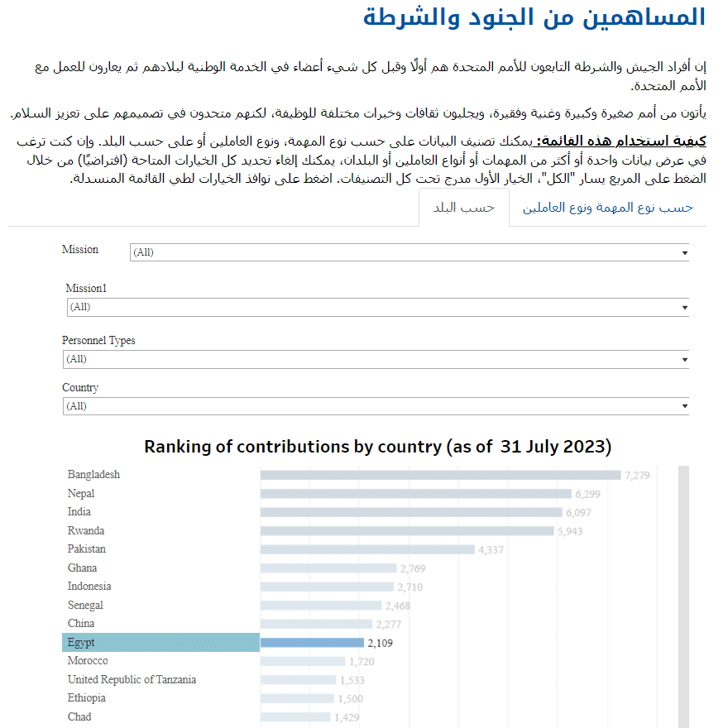Viewport: 728px width, 728px height.
Task: Click the Nepal bar in the chart
Action: pos(414,493)
